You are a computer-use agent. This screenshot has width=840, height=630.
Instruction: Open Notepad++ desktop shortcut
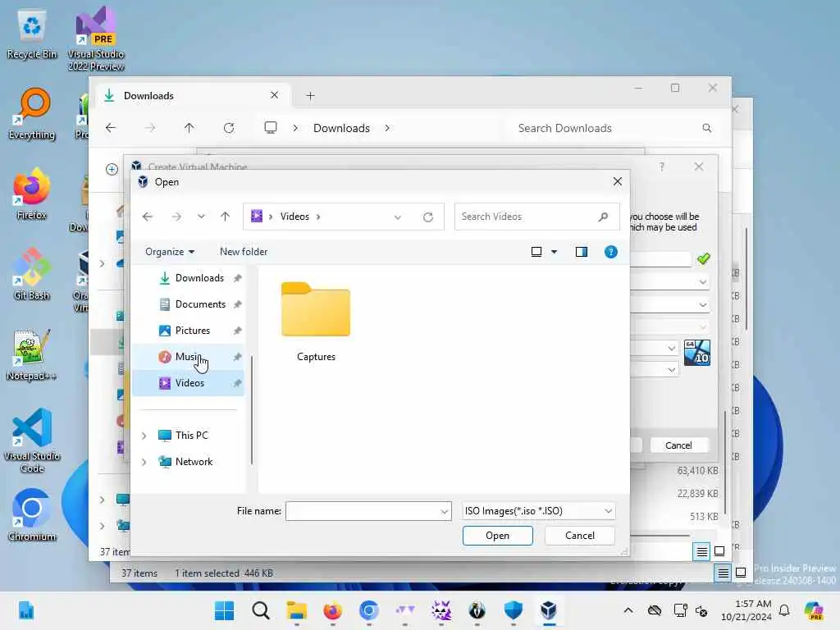tap(32, 354)
